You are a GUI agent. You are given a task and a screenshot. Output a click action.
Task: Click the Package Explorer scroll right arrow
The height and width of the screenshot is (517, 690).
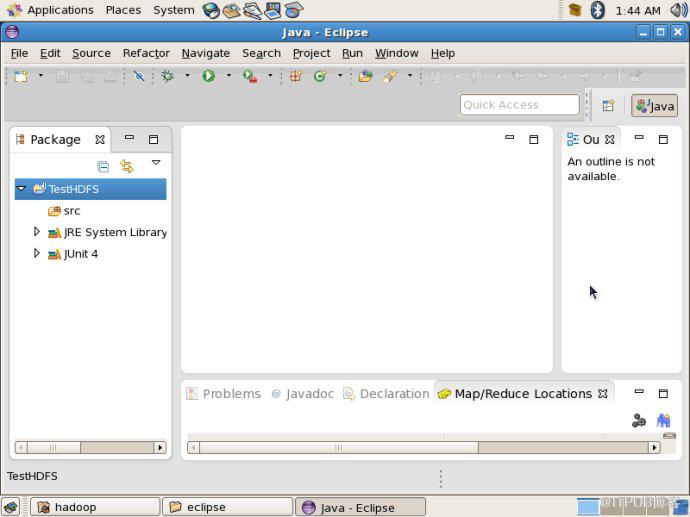160,447
